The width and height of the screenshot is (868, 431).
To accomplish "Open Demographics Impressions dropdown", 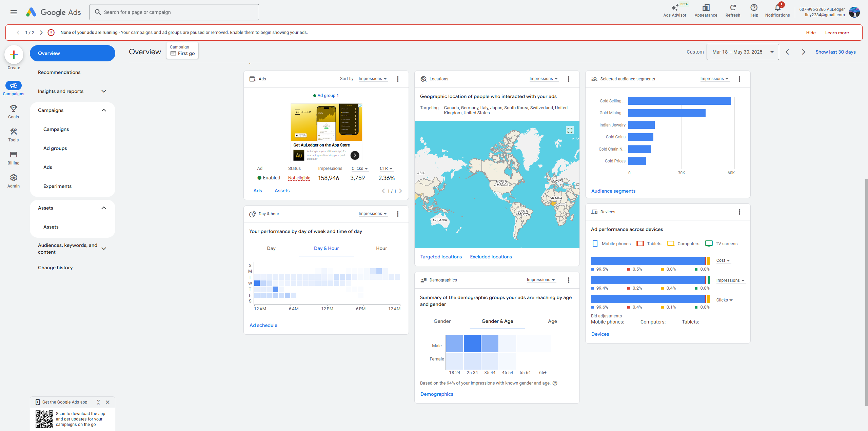I will coord(541,280).
